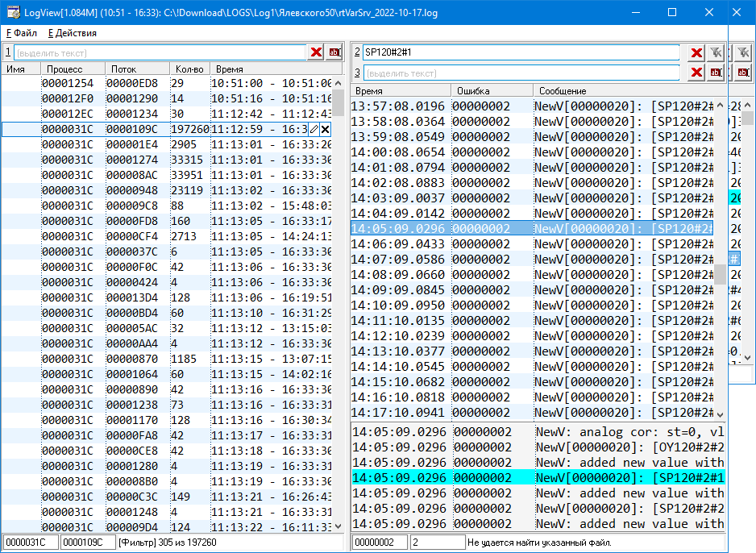Viewport: 756px width, 553px height.
Task: Select the message at 14:00:08.0654
Action: click(x=532, y=152)
